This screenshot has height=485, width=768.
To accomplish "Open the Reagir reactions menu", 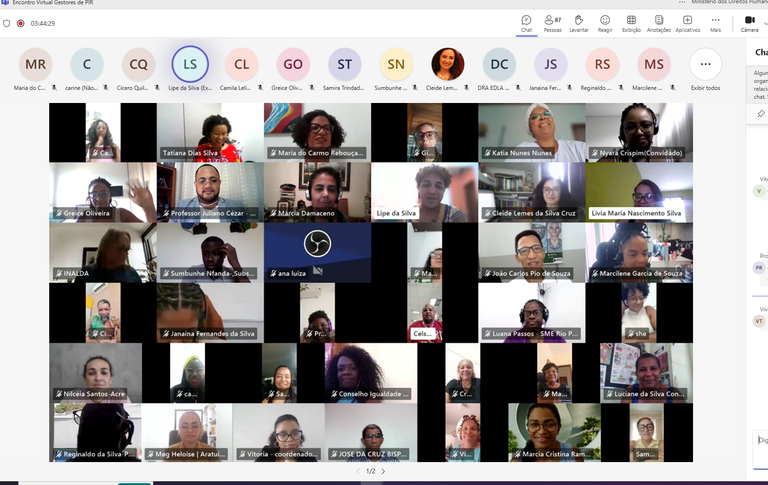I will point(605,23).
